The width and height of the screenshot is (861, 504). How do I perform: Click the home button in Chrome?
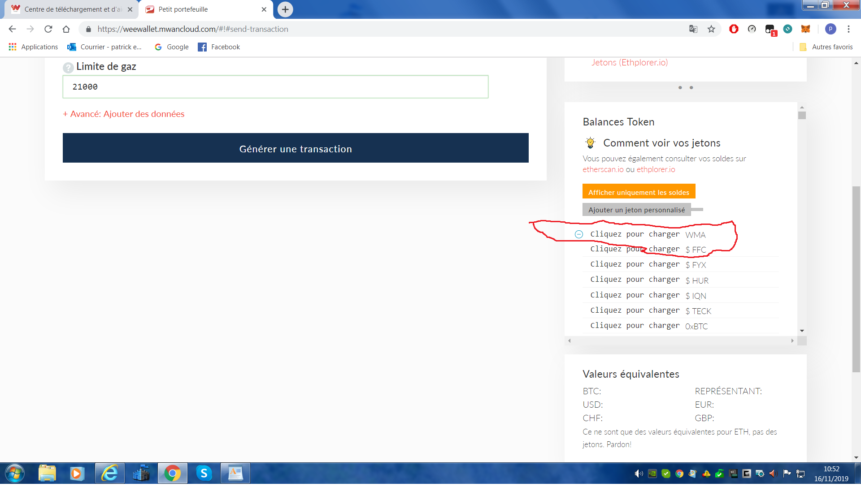(x=66, y=29)
